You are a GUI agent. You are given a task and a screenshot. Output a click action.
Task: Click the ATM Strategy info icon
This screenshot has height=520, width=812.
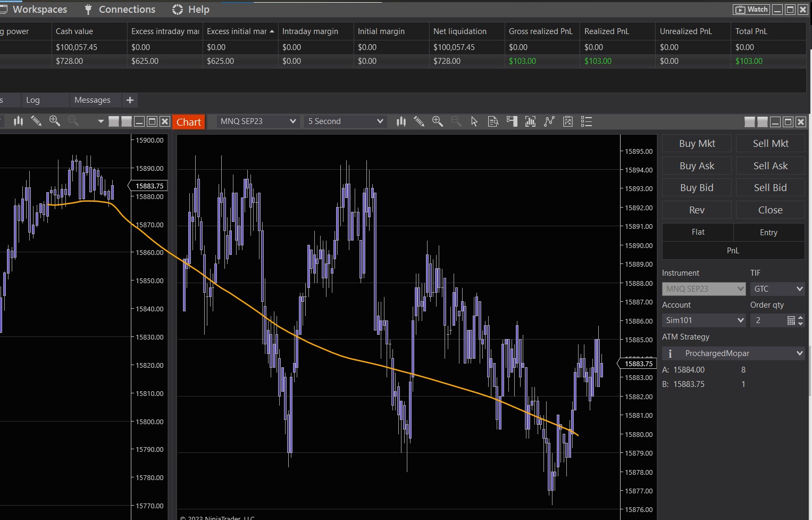pos(670,353)
